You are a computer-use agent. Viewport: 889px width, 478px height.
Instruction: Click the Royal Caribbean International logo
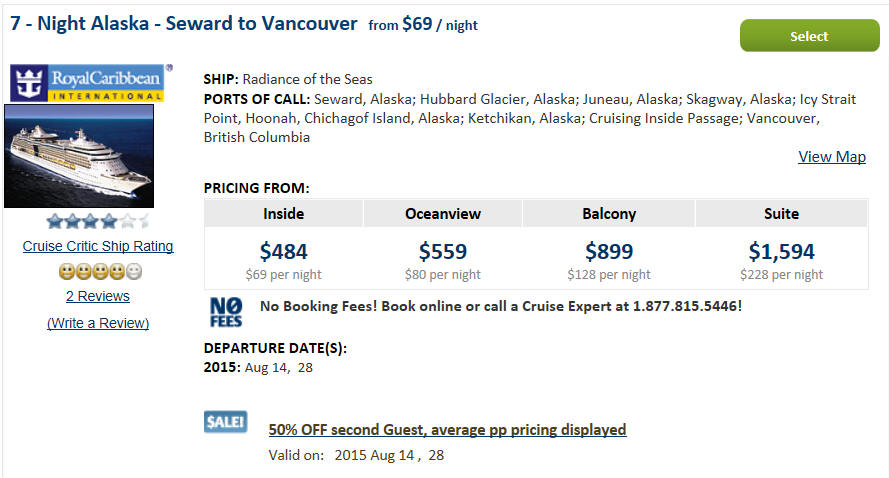coord(87,83)
